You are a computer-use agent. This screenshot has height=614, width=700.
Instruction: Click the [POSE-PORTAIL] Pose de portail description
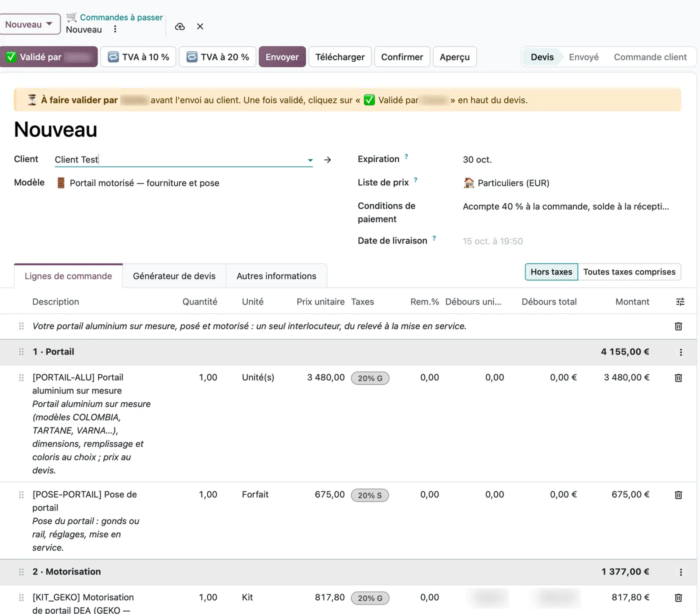[x=84, y=501]
